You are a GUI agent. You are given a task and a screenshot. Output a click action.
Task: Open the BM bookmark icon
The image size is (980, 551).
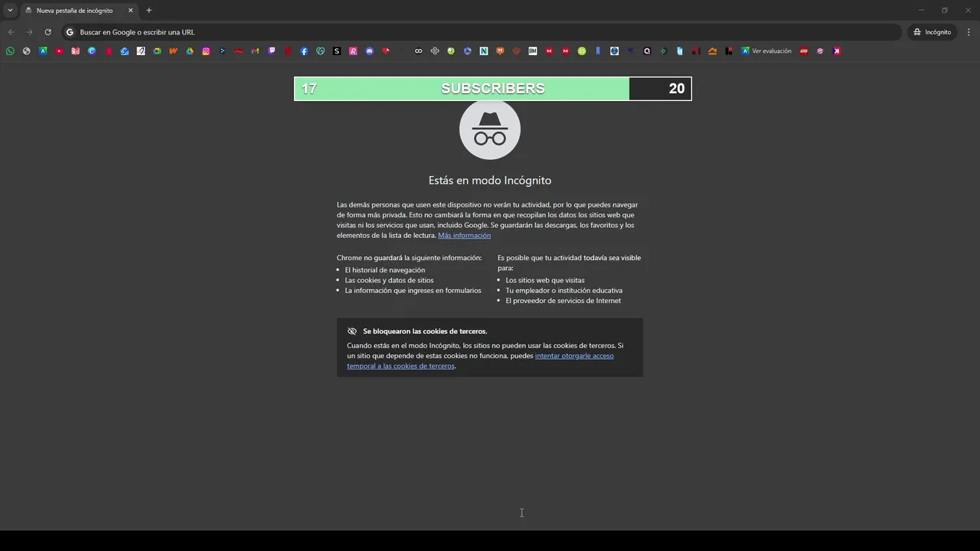[533, 51]
